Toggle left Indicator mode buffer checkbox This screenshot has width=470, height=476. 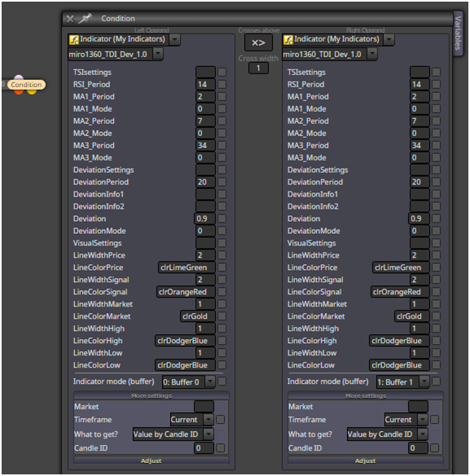222,381
